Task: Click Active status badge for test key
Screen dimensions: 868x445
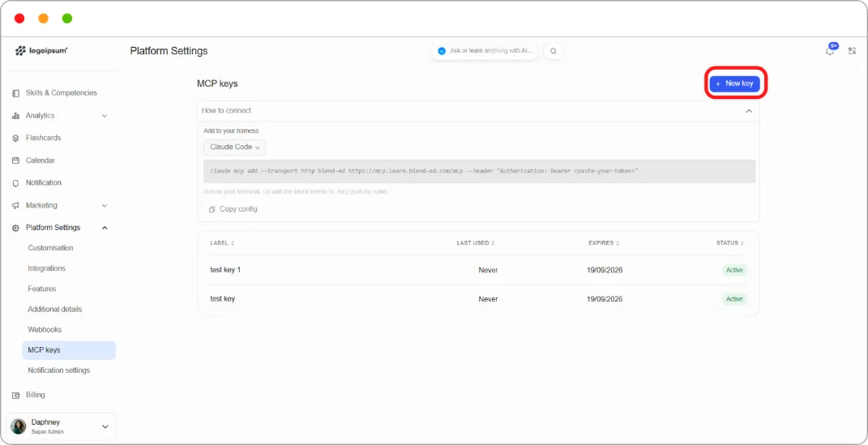Action: click(x=734, y=299)
